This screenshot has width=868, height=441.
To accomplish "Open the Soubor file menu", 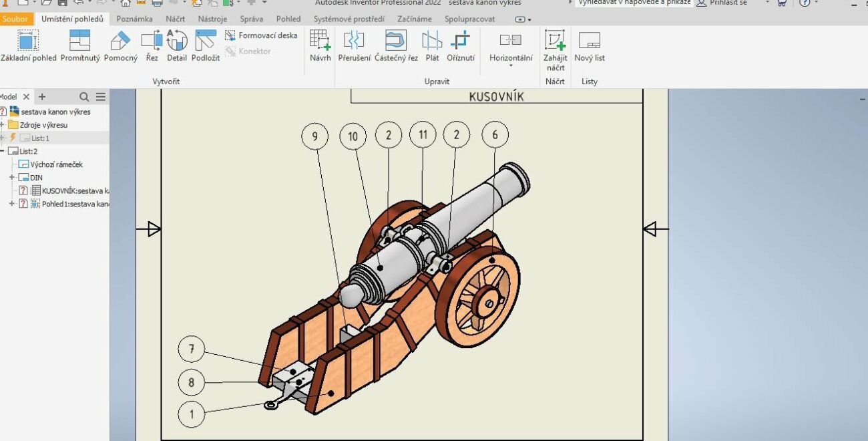I will [x=15, y=19].
